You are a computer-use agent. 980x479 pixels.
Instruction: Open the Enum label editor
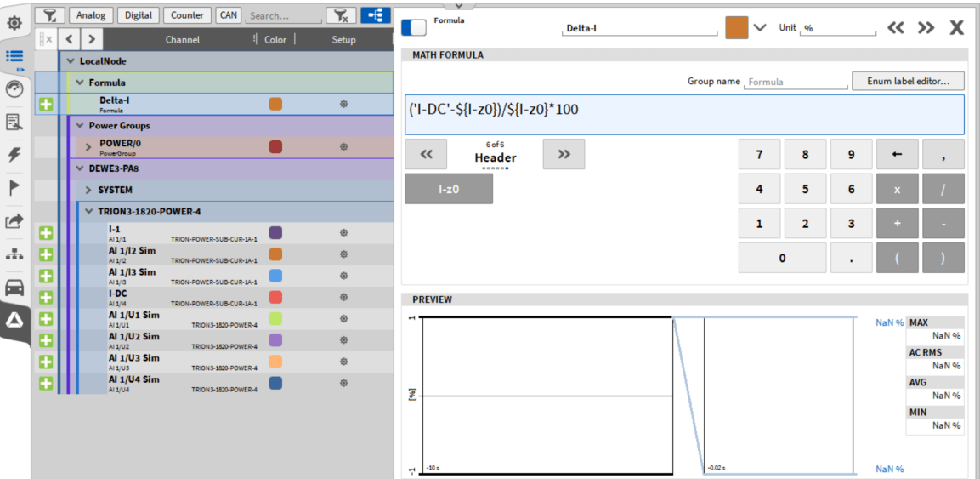[908, 81]
